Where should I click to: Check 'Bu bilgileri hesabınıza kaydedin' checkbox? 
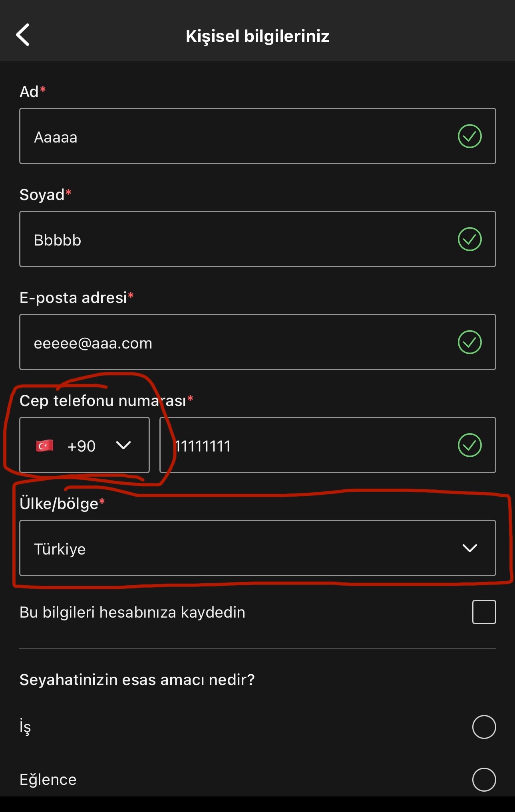click(x=484, y=612)
